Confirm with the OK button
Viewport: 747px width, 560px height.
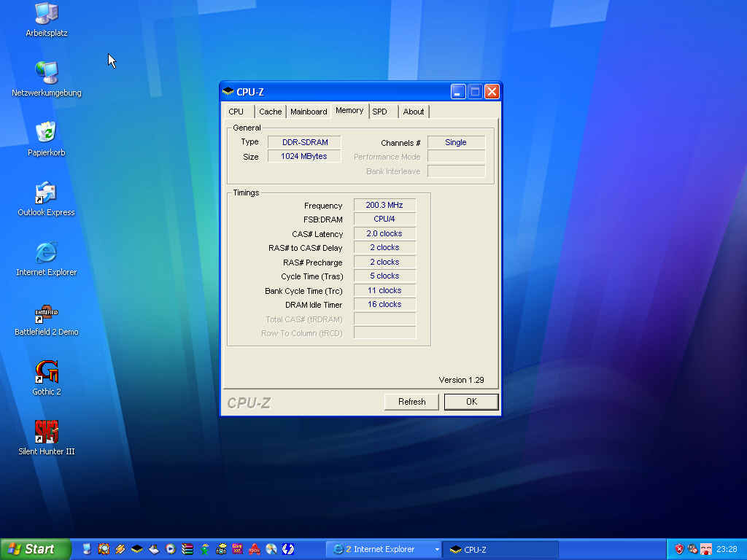pos(471,402)
